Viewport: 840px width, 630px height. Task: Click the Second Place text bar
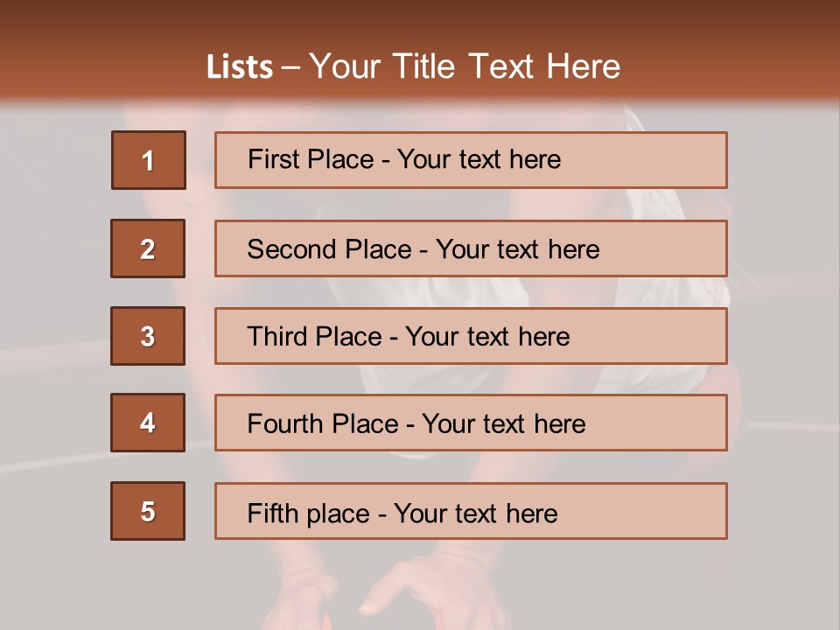pos(471,248)
